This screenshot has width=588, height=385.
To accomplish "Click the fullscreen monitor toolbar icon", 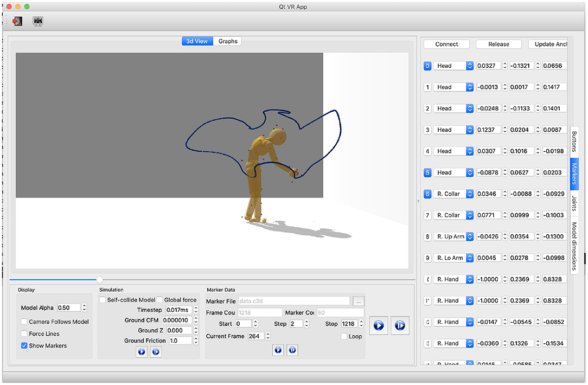I will tap(37, 21).
